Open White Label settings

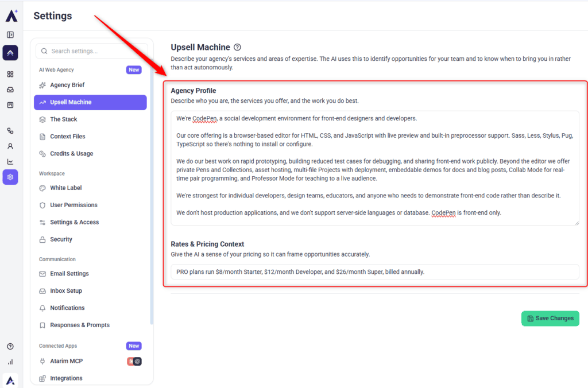pos(90,188)
